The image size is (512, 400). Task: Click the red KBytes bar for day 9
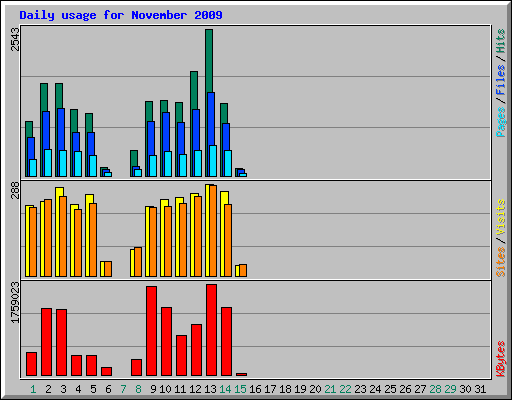pyautogui.click(x=151, y=331)
